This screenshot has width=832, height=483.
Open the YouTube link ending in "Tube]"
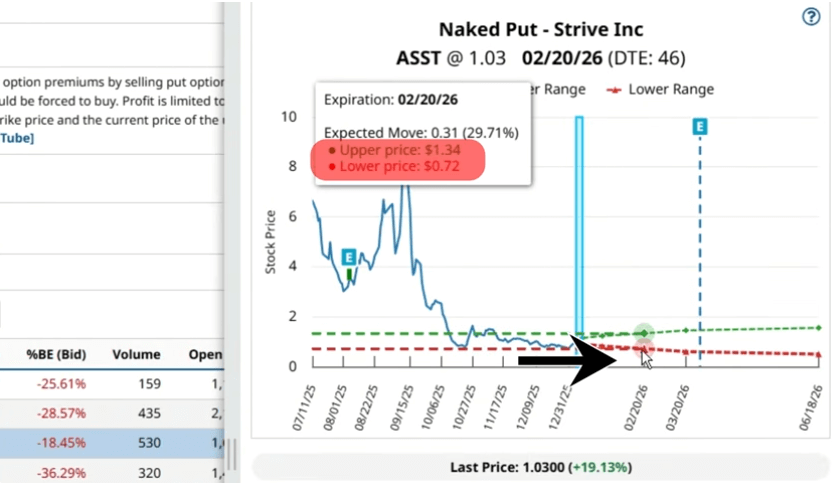(18, 138)
